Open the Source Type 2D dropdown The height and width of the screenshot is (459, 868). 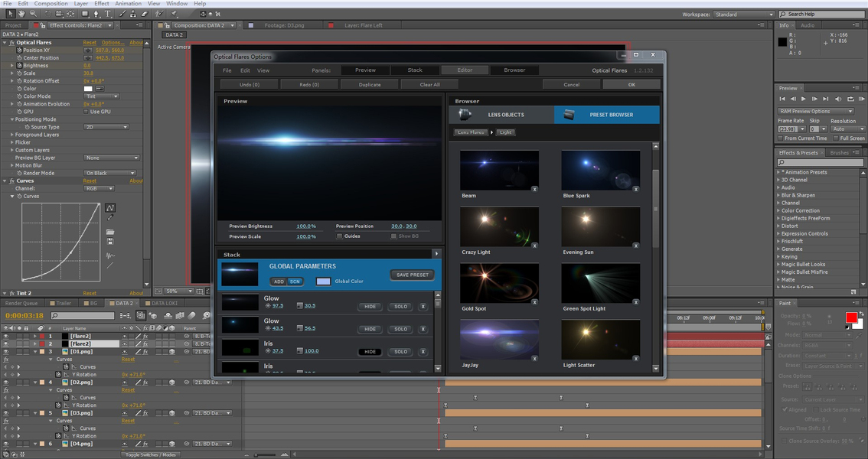click(x=106, y=127)
